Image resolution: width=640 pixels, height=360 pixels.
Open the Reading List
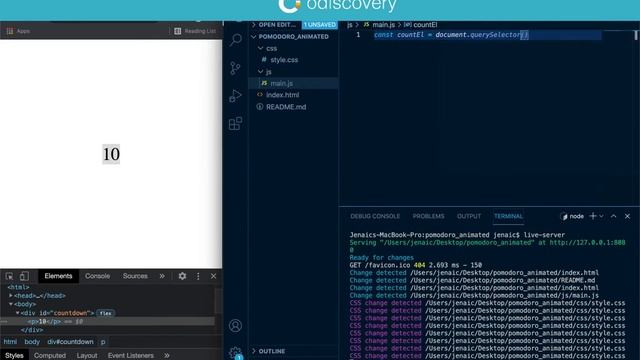click(195, 31)
